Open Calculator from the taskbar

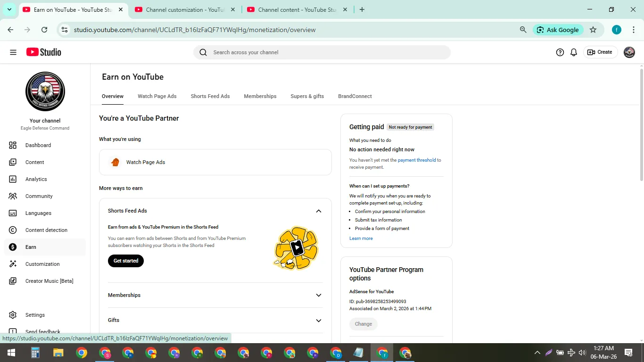(35, 353)
